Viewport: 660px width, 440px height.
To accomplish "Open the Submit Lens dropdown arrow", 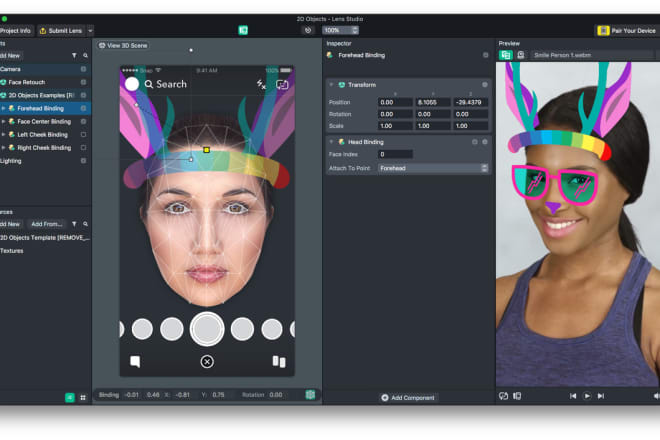I will 90,31.
